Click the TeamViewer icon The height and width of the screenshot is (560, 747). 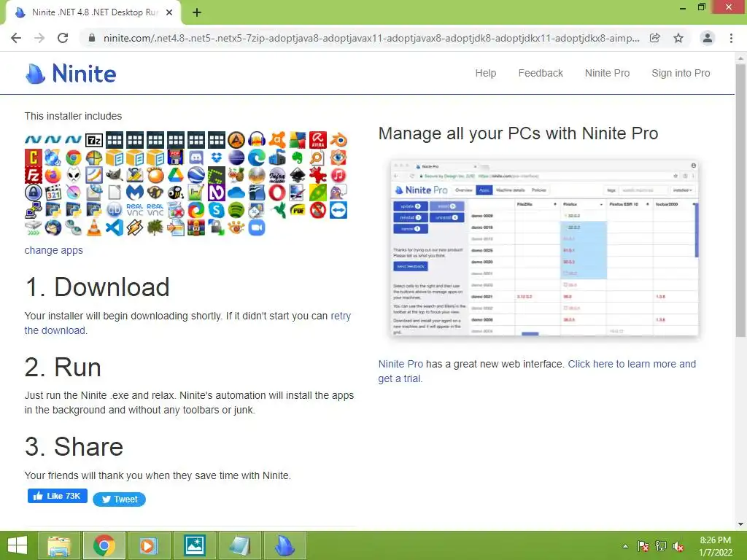[338, 210]
